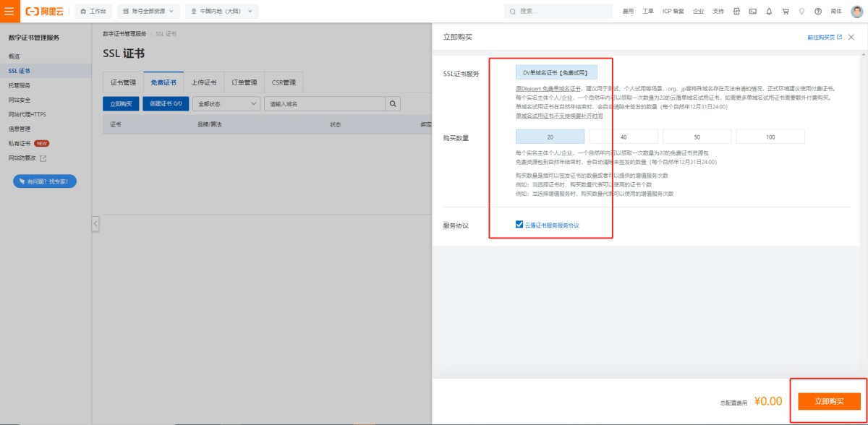Open the shopping cart icon
The image size is (868, 425).
(x=785, y=11)
